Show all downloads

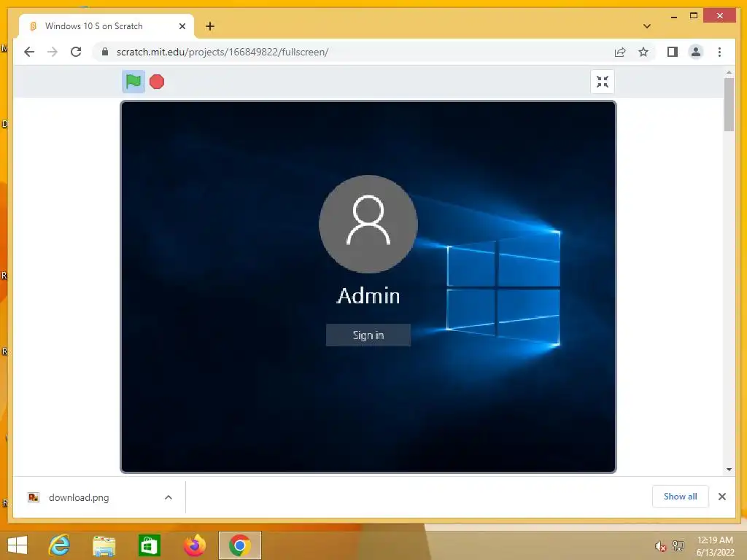tap(681, 497)
